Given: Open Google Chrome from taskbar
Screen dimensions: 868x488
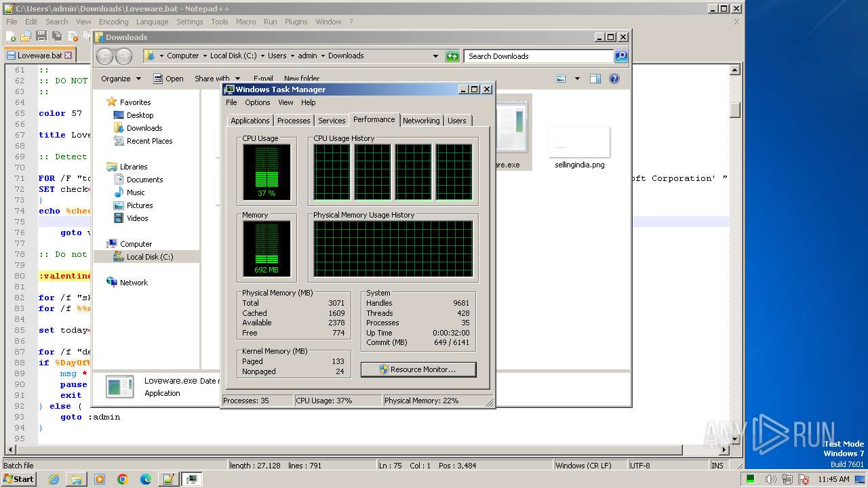Looking at the screenshot, I should pyautogui.click(x=123, y=479).
